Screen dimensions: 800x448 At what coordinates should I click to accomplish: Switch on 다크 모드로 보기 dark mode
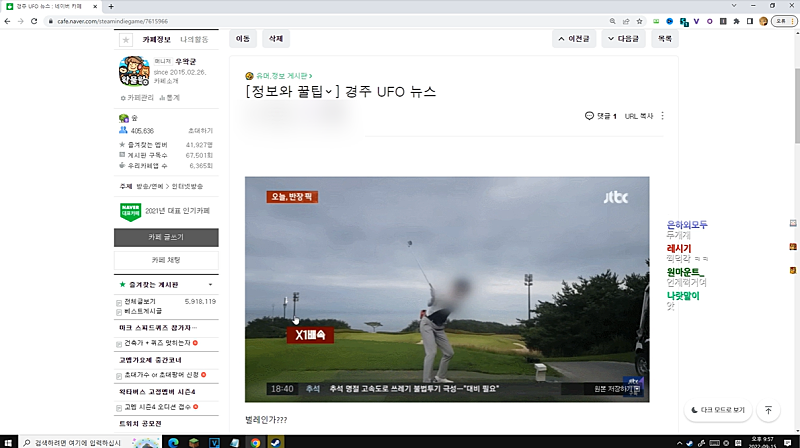tap(718, 410)
